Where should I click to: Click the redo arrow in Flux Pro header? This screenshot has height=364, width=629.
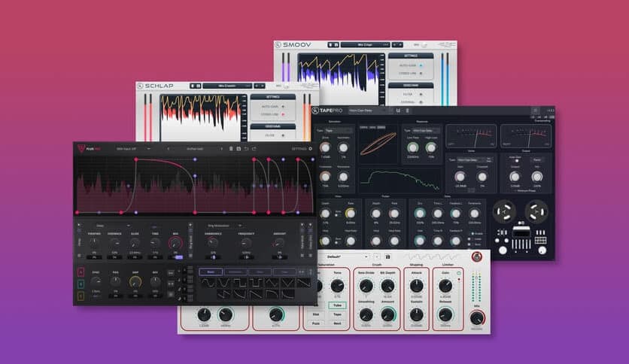point(254,149)
